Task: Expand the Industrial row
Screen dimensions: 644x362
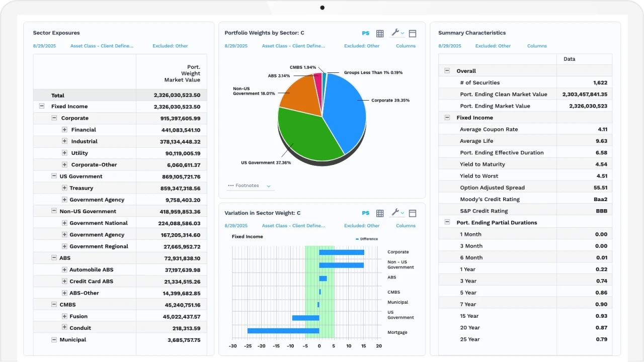Action: (64, 141)
